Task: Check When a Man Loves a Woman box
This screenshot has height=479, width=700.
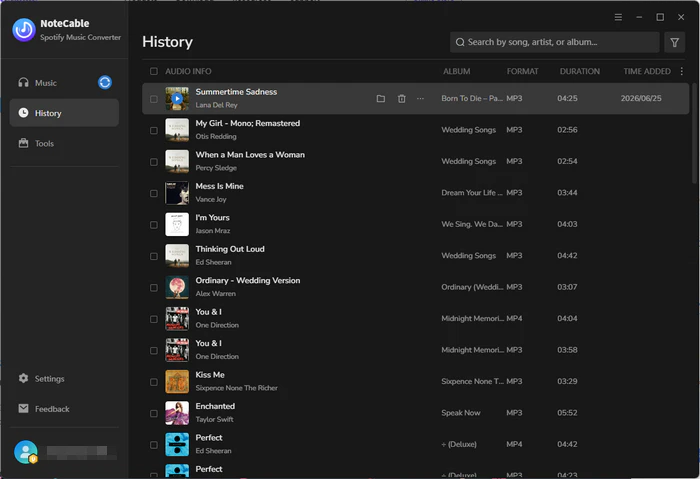Action: tap(154, 162)
